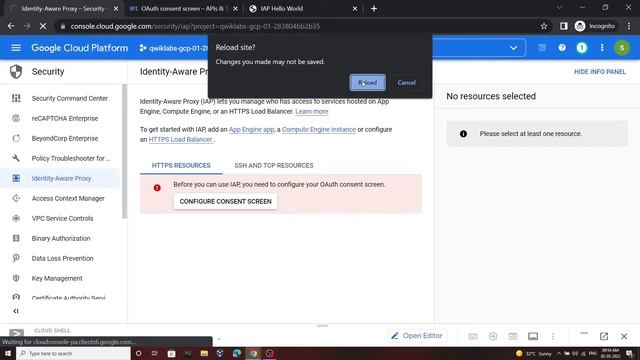The height and width of the screenshot is (360, 640).
Task: Bookmark this page with star icon
Action: 544,26
